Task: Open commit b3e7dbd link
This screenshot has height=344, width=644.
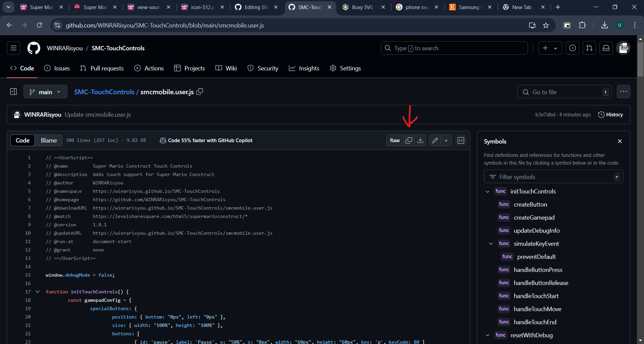Action: tap(545, 115)
